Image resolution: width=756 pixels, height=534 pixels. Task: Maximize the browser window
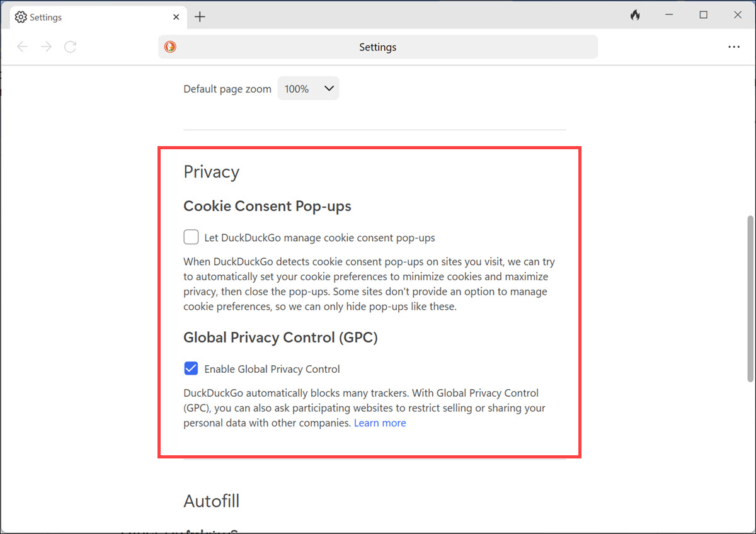704,16
